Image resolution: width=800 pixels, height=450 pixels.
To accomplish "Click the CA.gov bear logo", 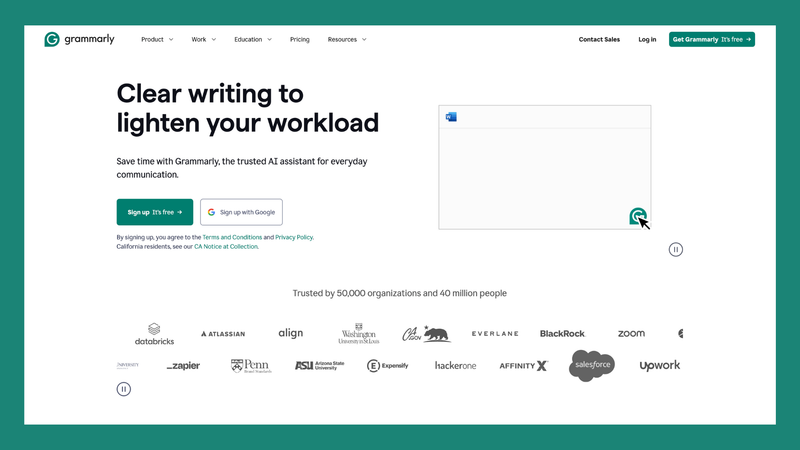I will 426,333.
